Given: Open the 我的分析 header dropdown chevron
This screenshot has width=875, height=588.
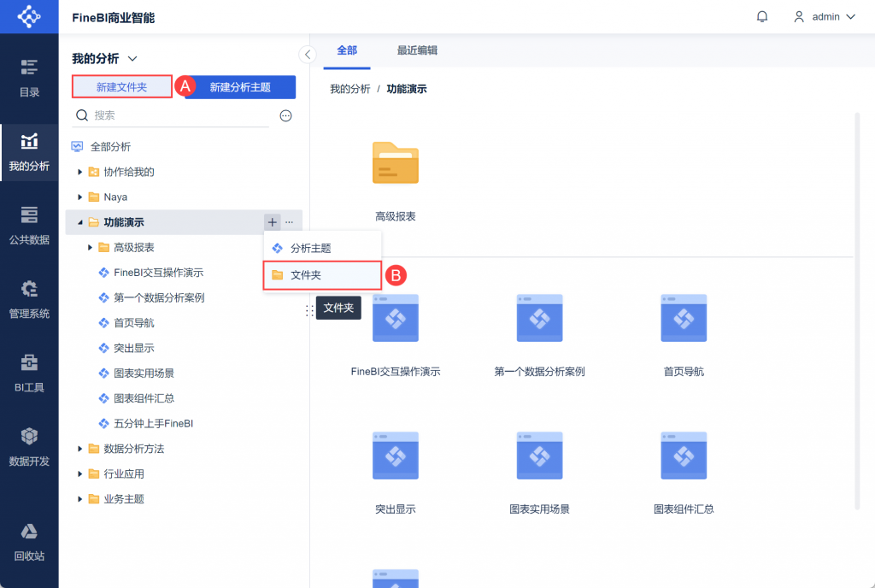Looking at the screenshot, I should (132, 59).
